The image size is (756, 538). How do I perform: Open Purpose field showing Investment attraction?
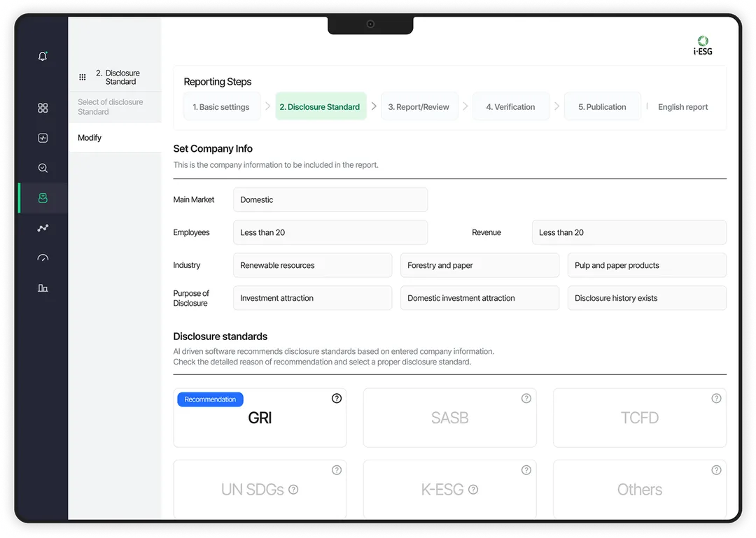coord(312,298)
